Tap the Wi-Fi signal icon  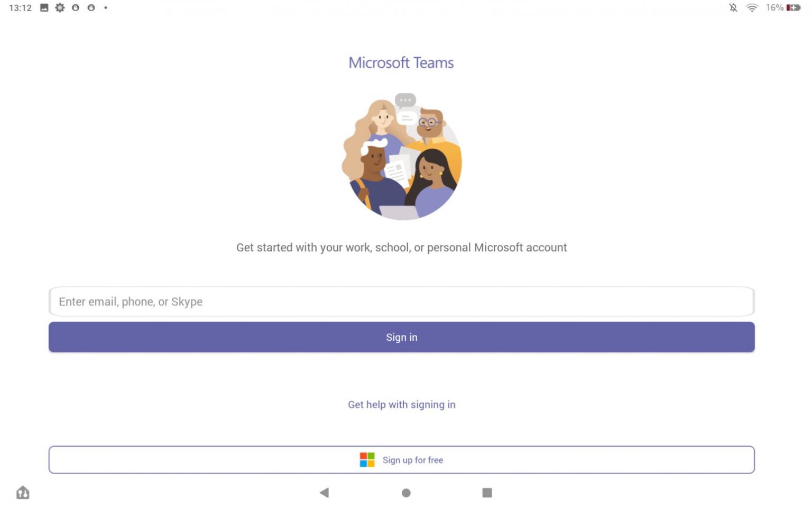pyautogui.click(x=752, y=7)
